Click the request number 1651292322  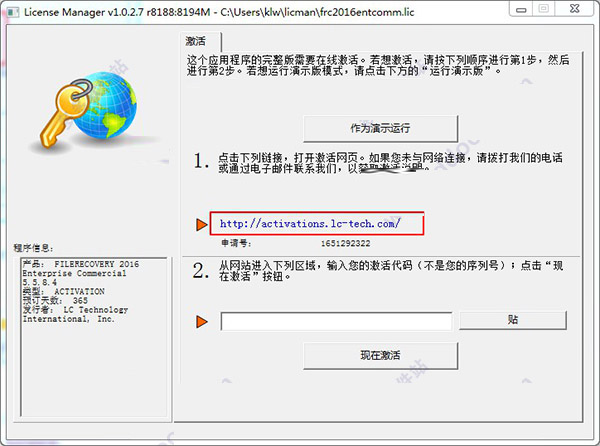pos(346,243)
